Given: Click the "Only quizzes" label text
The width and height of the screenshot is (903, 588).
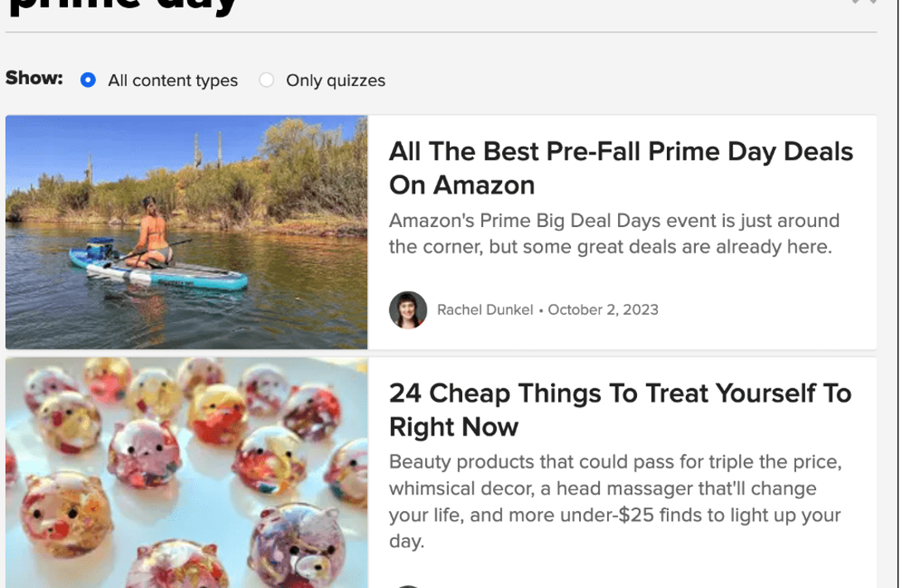Looking at the screenshot, I should tap(336, 81).
